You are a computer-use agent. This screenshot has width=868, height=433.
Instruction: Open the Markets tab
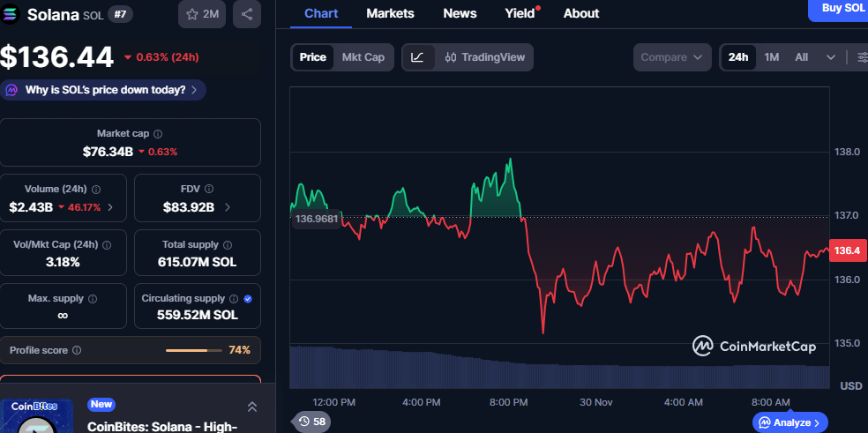[390, 13]
